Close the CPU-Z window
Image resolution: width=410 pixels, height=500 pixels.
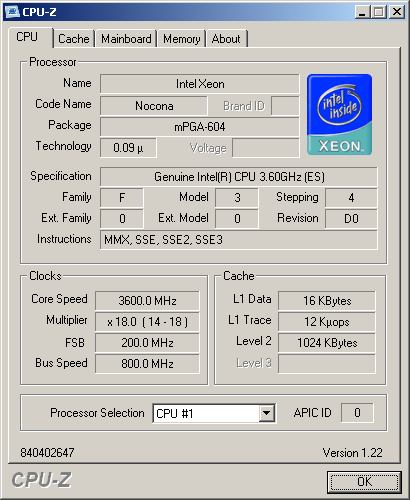[397, 12]
